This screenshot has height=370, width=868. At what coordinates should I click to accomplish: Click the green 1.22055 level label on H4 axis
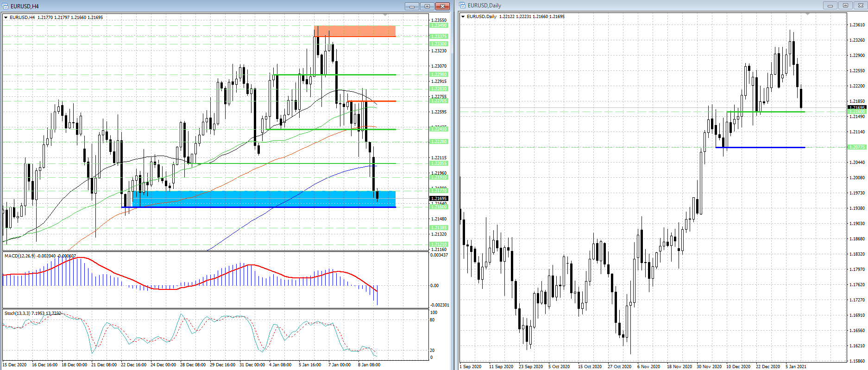point(439,163)
